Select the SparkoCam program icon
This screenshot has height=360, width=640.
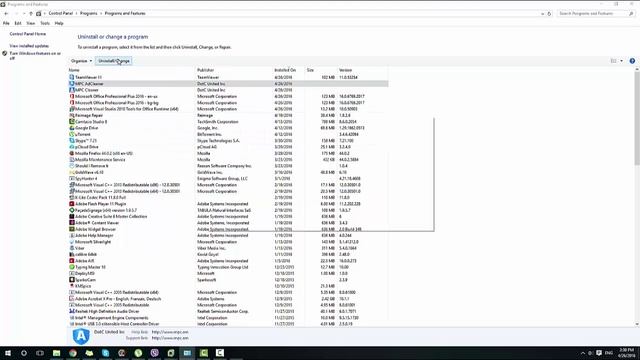[72, 280]
